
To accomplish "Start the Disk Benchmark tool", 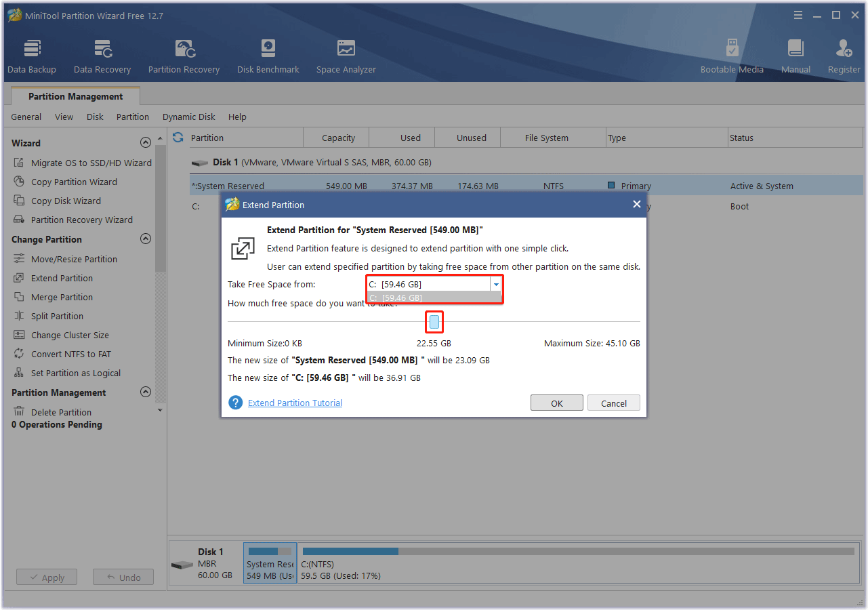I will click(268, 56).
